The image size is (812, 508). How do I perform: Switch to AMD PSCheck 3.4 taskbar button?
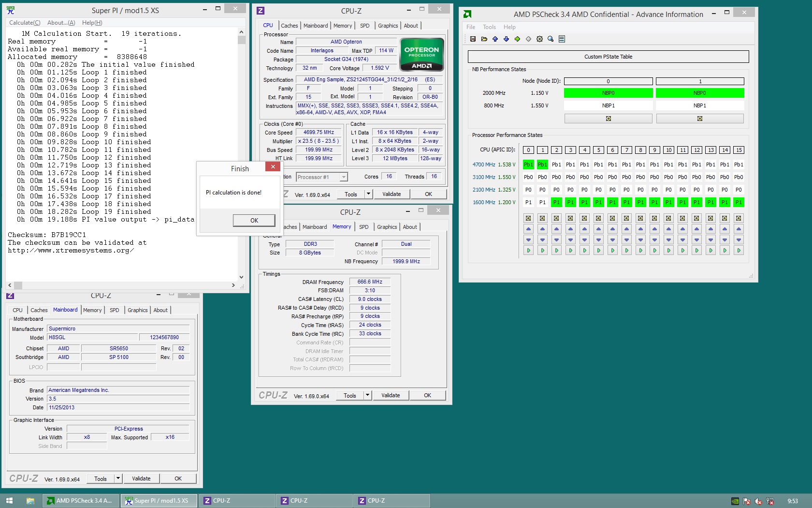pos(81,501)
